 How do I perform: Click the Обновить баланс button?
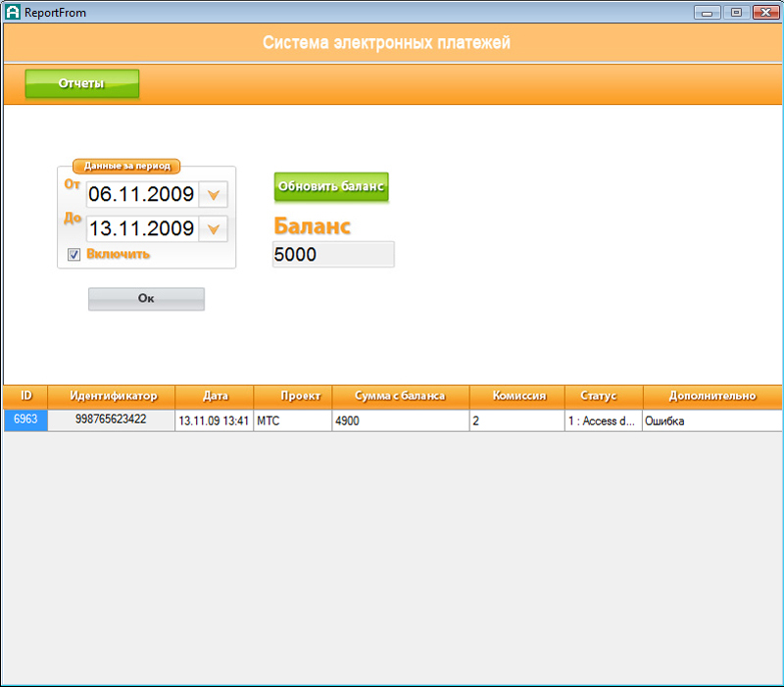click(331, 186)
